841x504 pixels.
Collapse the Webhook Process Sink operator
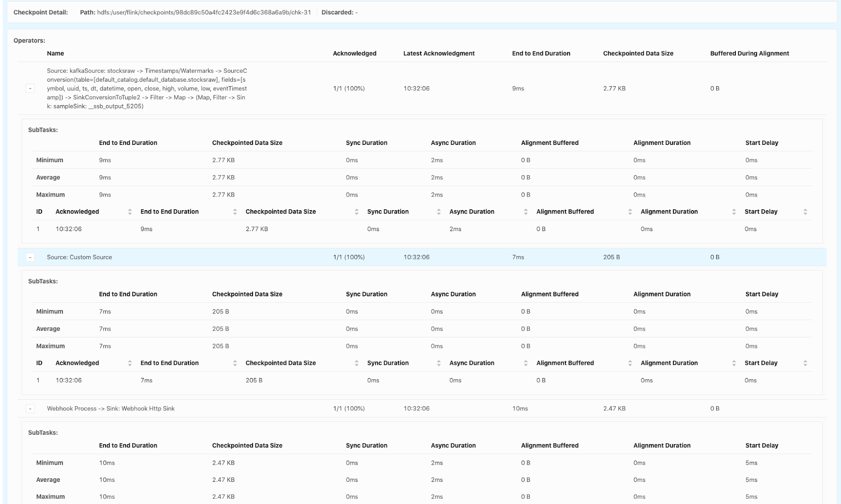(x=30, y=409)
